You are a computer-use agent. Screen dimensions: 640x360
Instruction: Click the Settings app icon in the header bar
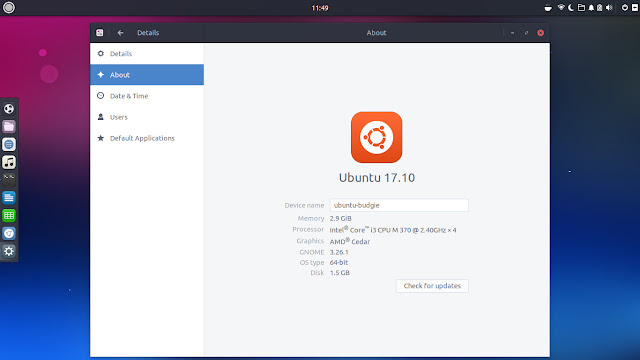pos(100,33)
